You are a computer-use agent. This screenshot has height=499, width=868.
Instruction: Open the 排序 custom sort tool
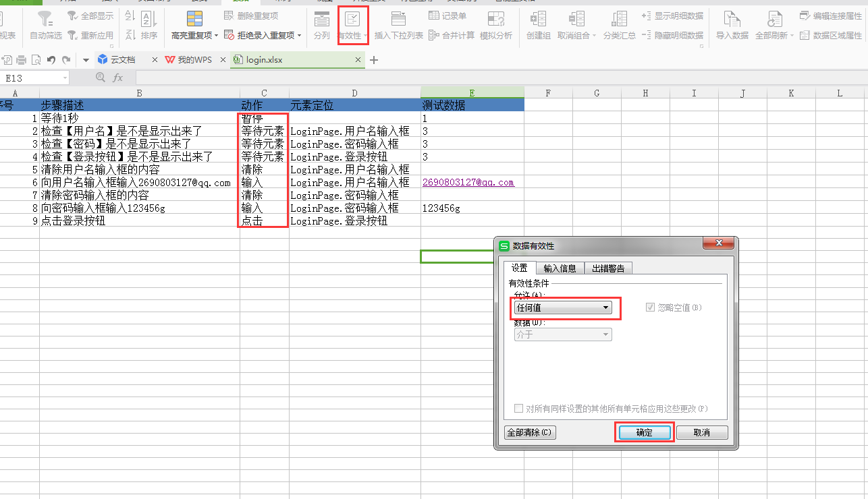(149, 25)
